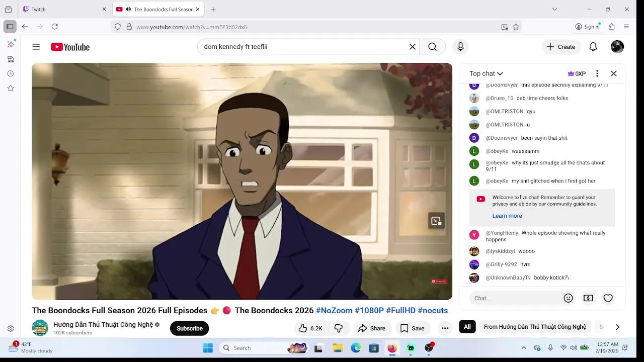
Task: Click the browser Back arrow
Action: coord(25,27)
